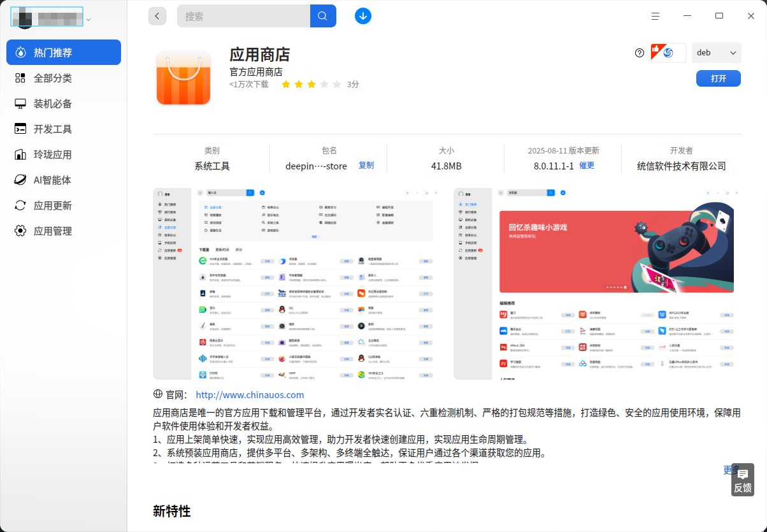Click 复制 to copy the package name
The width and height of the screenshot is (767, 532).
point(366,165)
